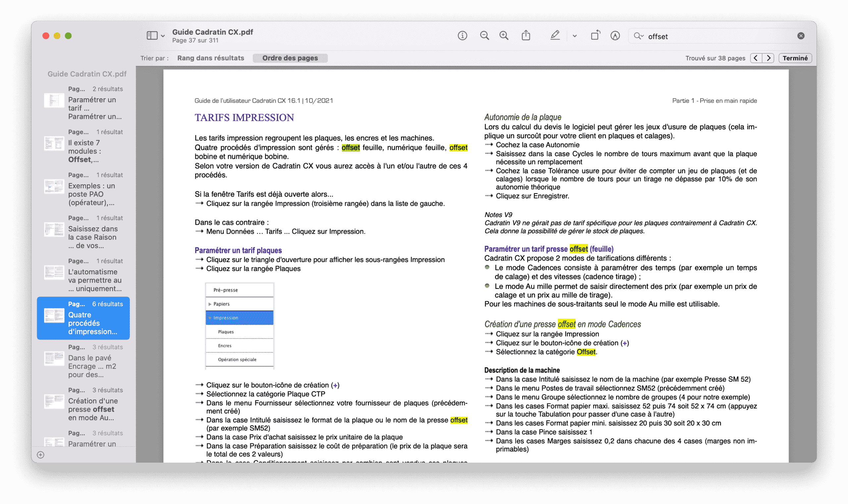
Task: Open result 'L'automatisme va permettre'
Action: pyautogui.click(x=83, y=275)
